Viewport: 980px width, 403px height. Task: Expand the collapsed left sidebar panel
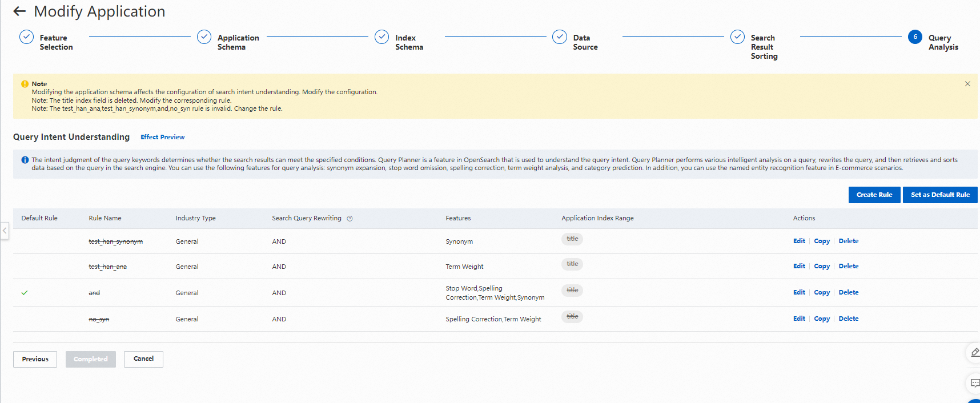[x=5, y=231]
